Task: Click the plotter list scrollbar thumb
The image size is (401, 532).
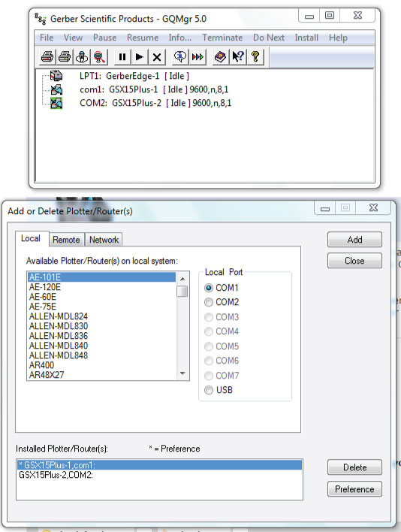Action: 182,291
